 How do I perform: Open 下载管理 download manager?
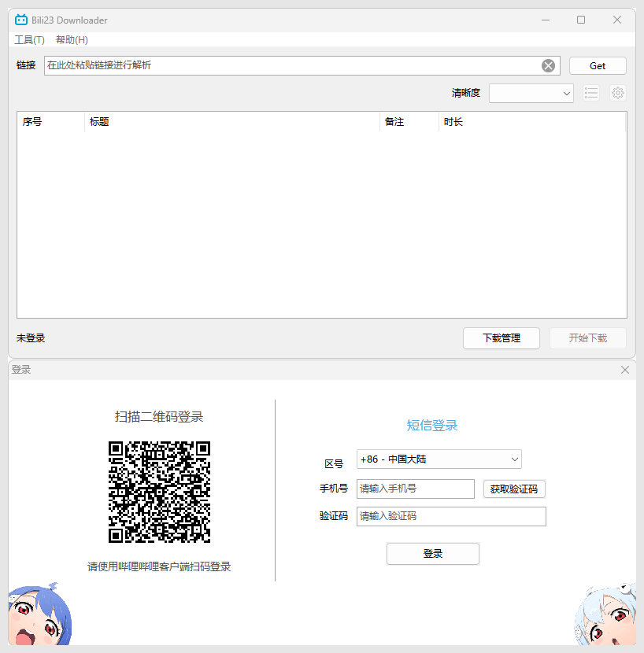click(502, 338)
